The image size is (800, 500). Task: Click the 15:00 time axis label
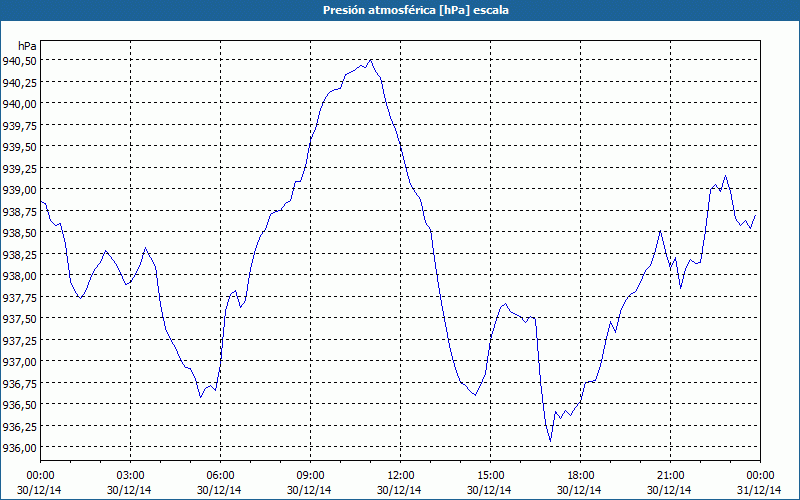490,476
